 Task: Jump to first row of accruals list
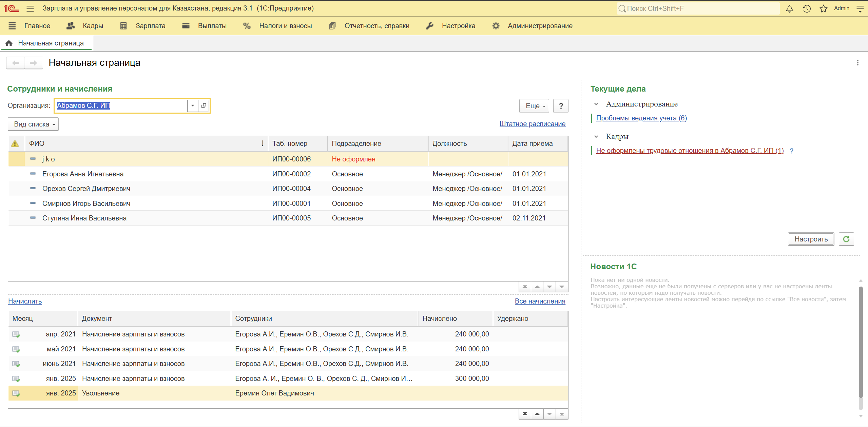coord(525,414)
